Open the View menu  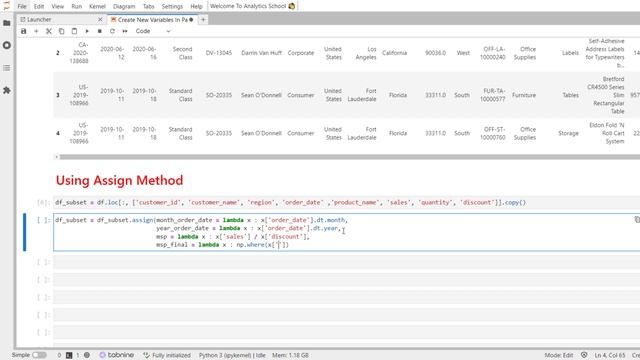point(58,6)
